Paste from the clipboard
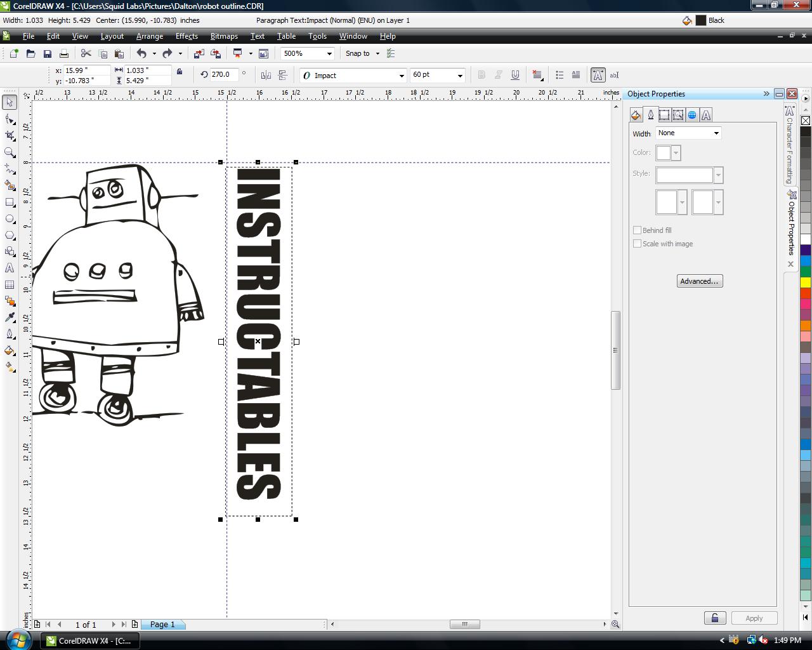 119,53
